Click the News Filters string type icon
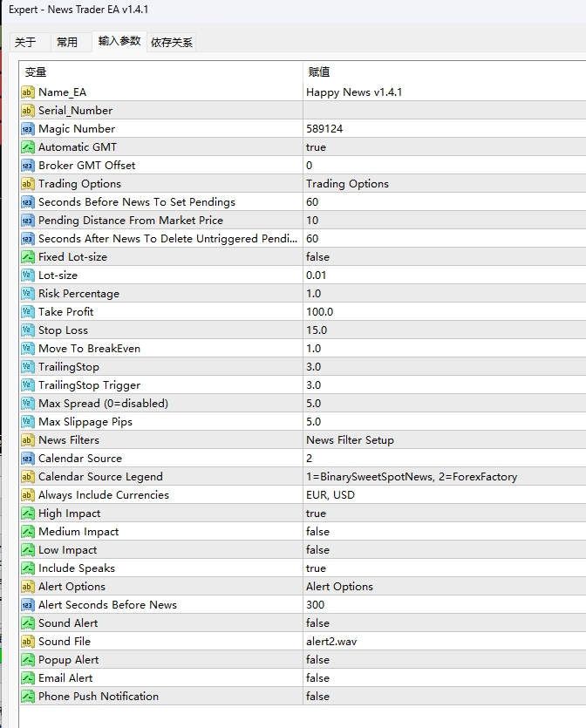 point(27,439)
